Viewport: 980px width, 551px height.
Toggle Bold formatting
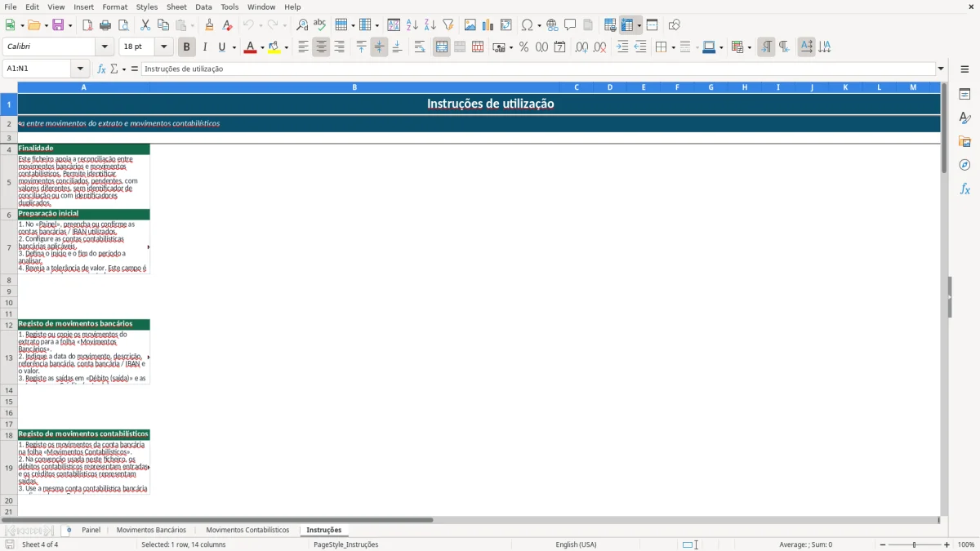(187, 47)
